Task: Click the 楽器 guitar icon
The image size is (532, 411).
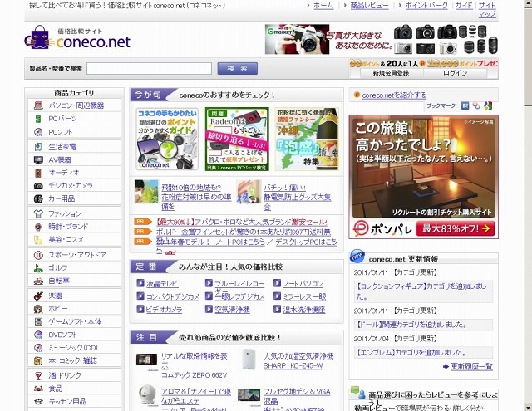Action: [x=38, y=296]
